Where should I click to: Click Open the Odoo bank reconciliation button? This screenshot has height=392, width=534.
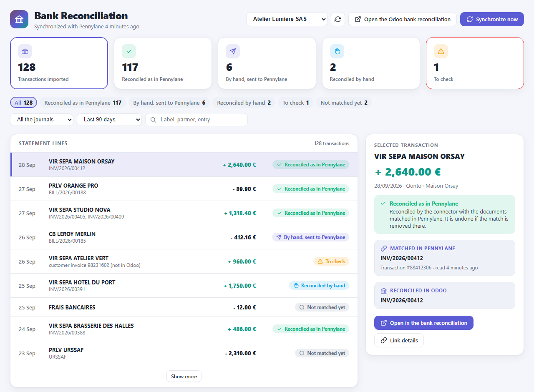(403, 19)
